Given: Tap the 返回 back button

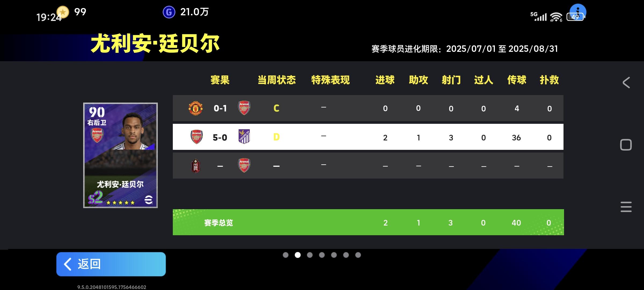Looking at the screenshot, I should click(111, 264).
